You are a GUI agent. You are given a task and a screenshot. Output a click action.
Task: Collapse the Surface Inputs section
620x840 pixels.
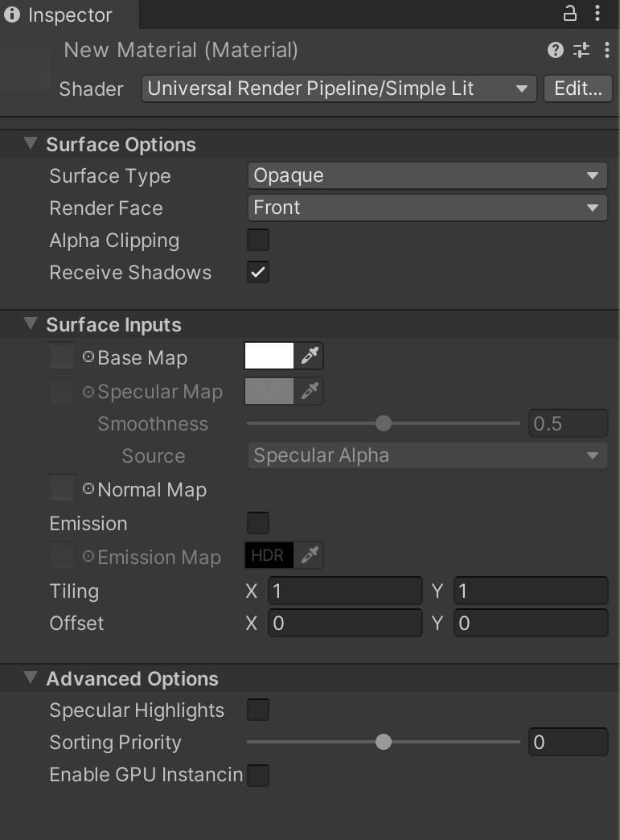[x=30, y=323]
